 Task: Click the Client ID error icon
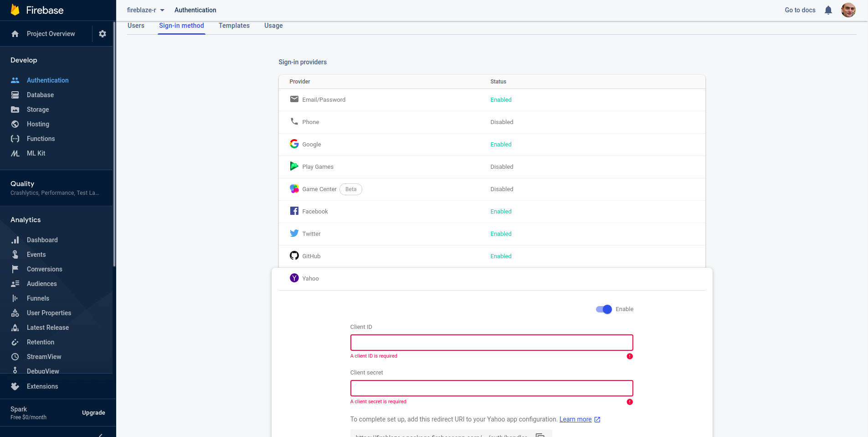630,356
